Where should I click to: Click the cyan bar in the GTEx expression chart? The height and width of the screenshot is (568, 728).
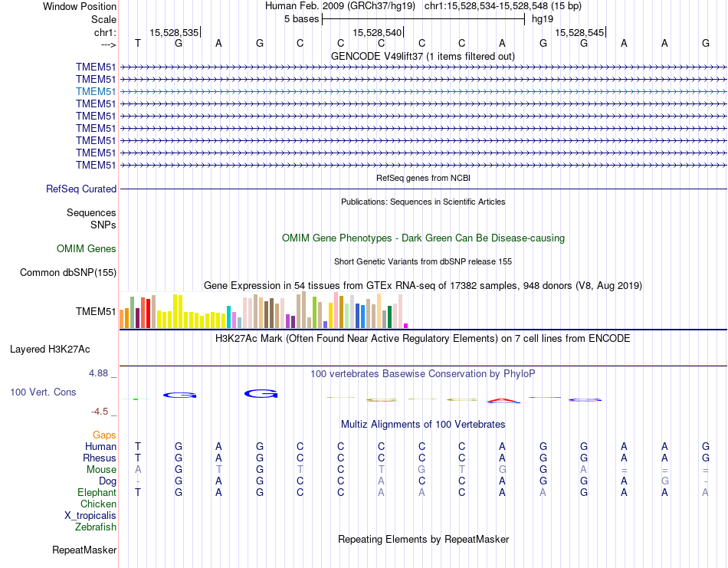click(x=228, y=317)
